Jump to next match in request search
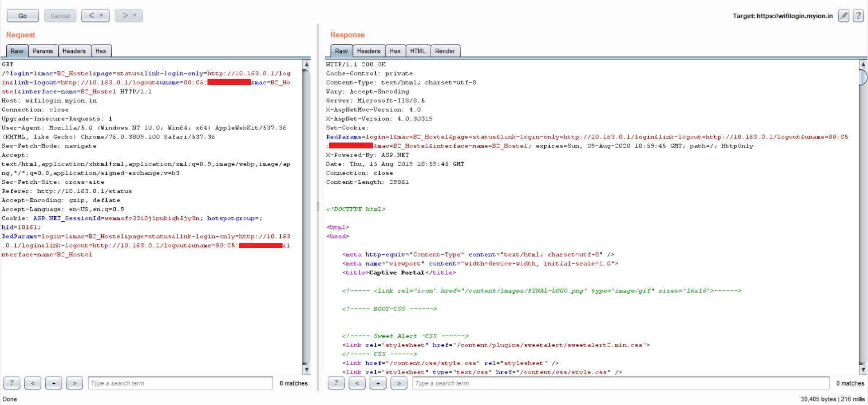Screen dimensions: 868x405 75,383
